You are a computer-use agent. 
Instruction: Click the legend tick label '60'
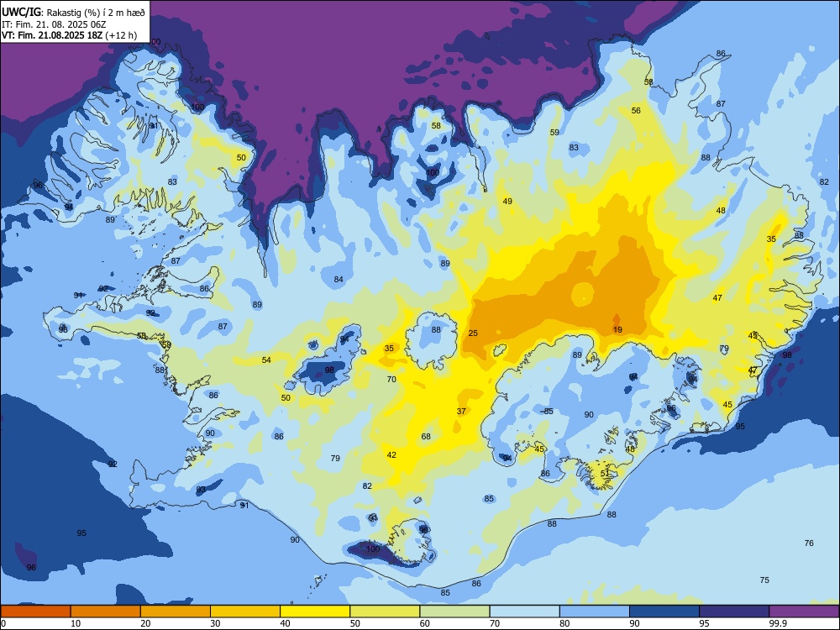tap(425, 623)
